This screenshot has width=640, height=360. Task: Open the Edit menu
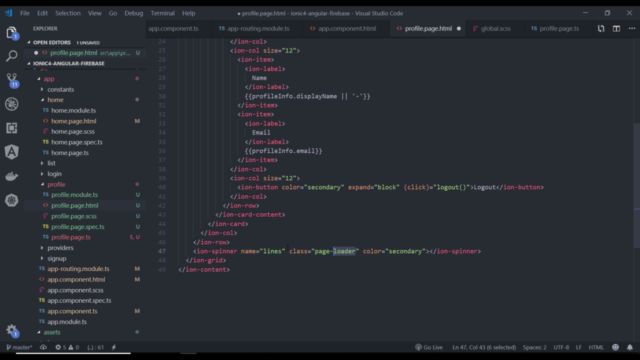click(42, 13)
